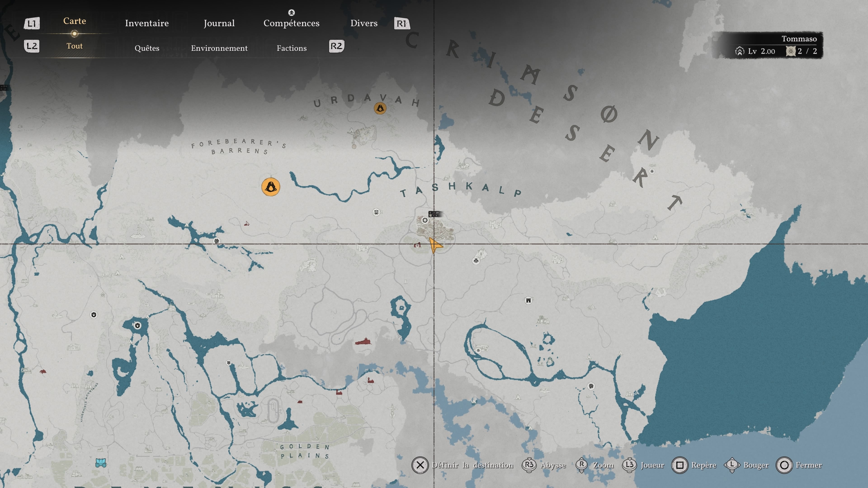The width and height of the screenshot is (868, 488).
Task: Select the red fortress icon in the grey fog
Action: 363,341
